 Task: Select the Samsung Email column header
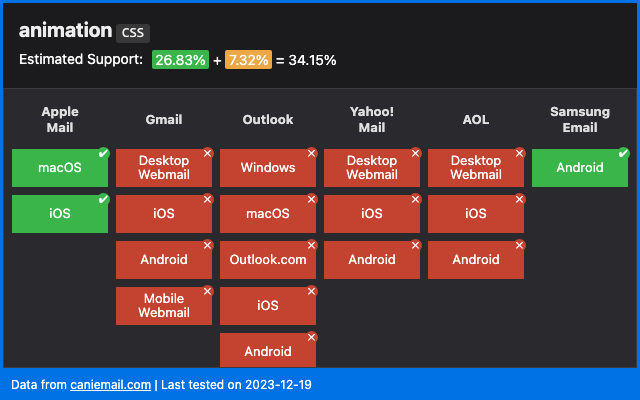click(580, 119)
